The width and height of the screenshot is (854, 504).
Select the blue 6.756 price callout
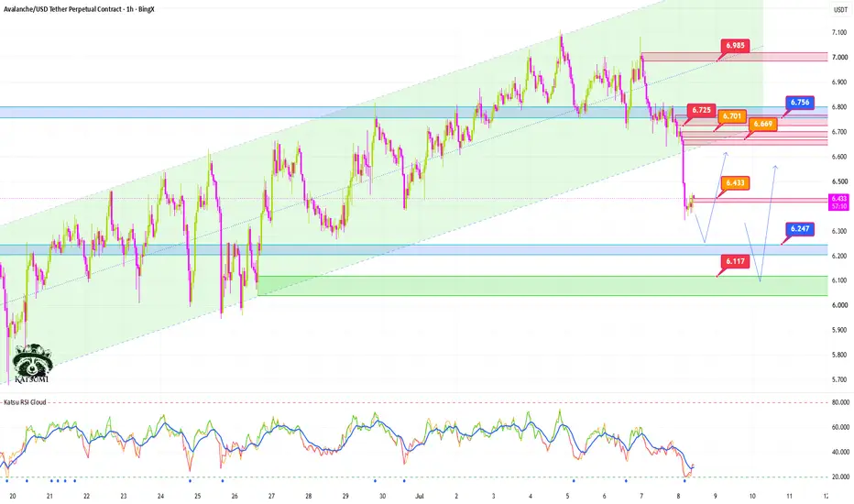click(800, 103)
